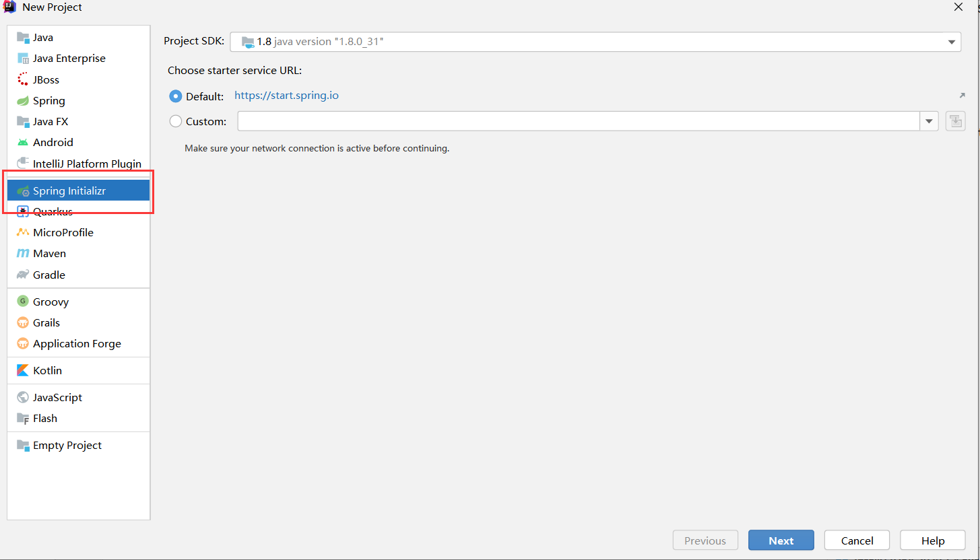Click the IntelliJ Platform Plugin icon

[x=23, y=164]
